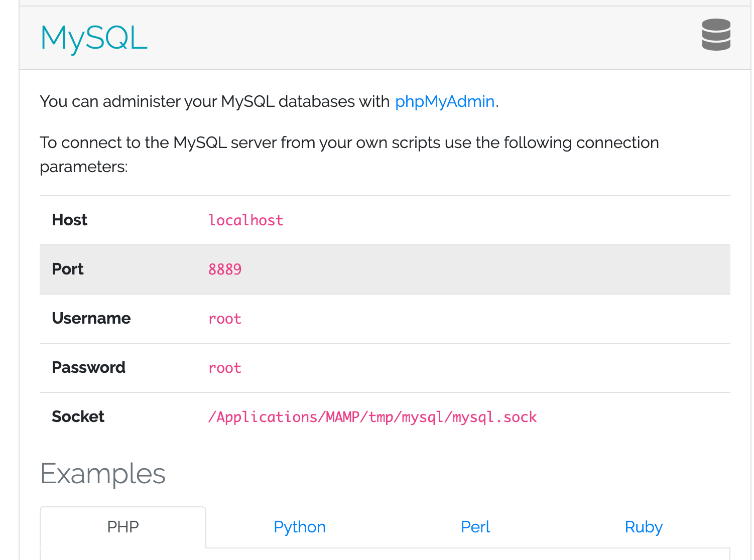The image size is (754, 560).
Task: Click the root value in Password row
Action: [225, 368]
